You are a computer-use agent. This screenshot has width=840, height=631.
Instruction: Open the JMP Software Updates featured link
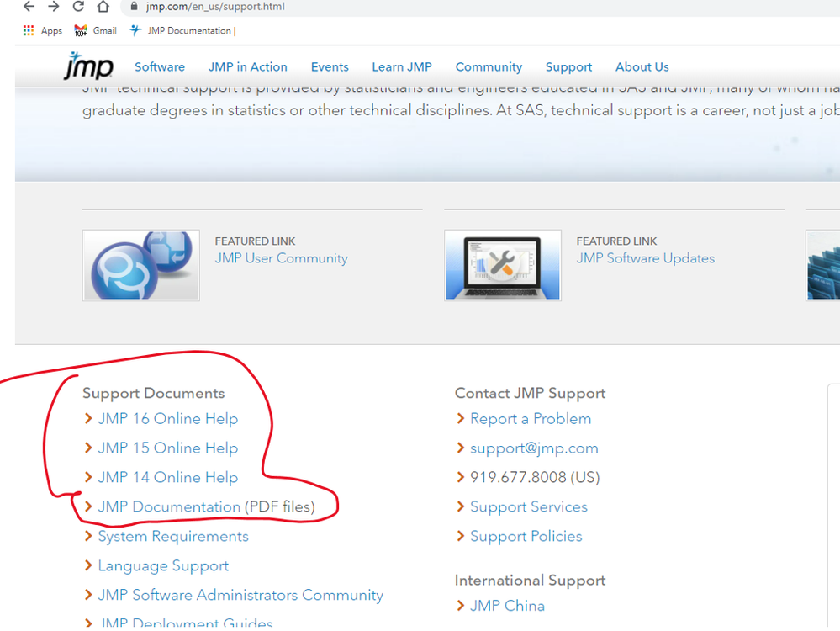pos(646,258)
